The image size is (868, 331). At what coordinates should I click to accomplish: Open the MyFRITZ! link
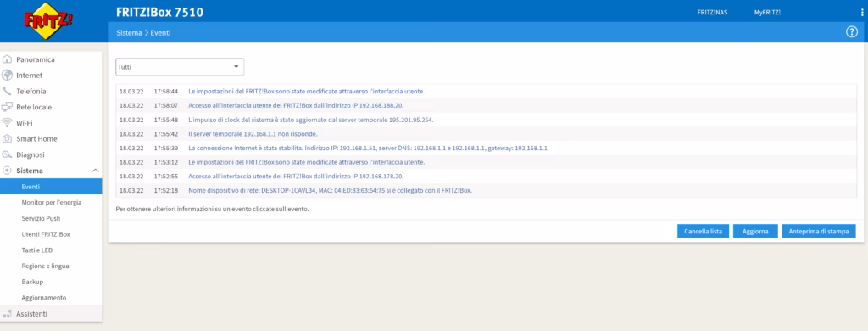tap(767, 12)
